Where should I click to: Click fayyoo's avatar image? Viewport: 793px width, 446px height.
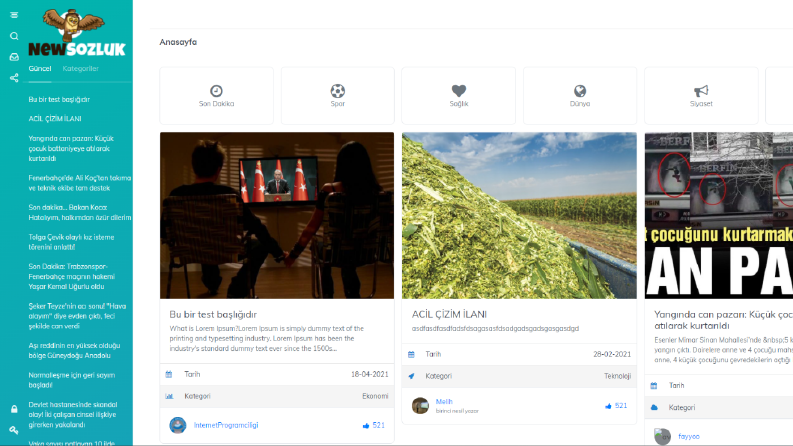click(663, 436)
